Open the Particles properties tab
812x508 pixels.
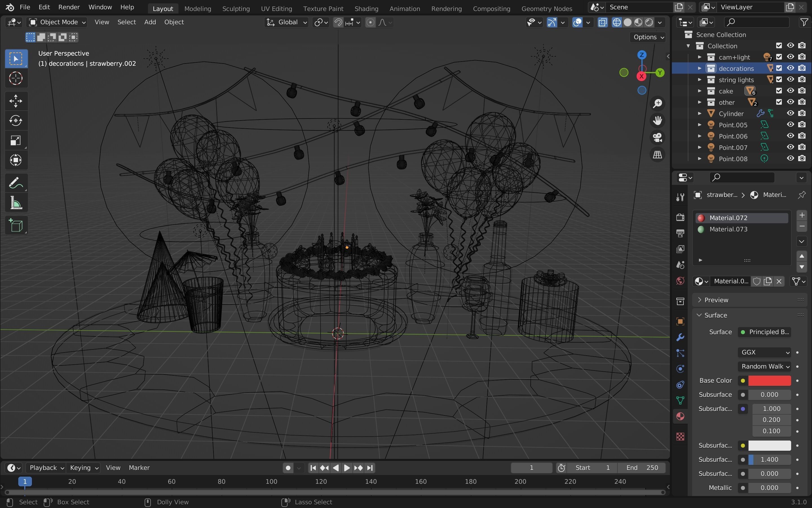point(680,353)
